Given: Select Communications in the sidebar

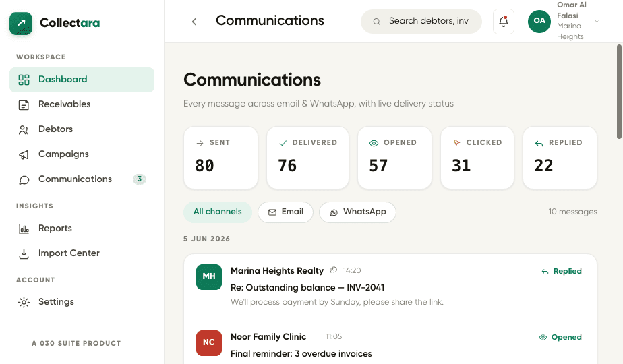Looking at the screenshot, I should click(x=82, y=179).
